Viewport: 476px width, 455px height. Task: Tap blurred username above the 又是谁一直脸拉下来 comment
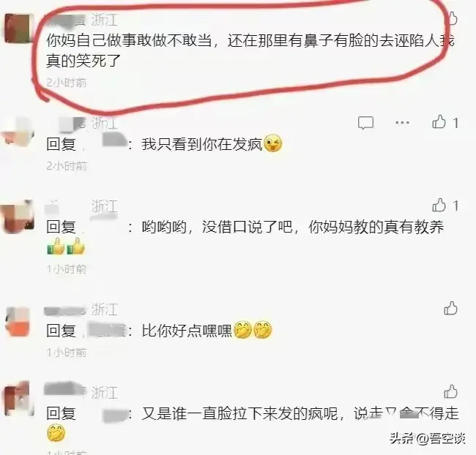(x=65, y=389)
